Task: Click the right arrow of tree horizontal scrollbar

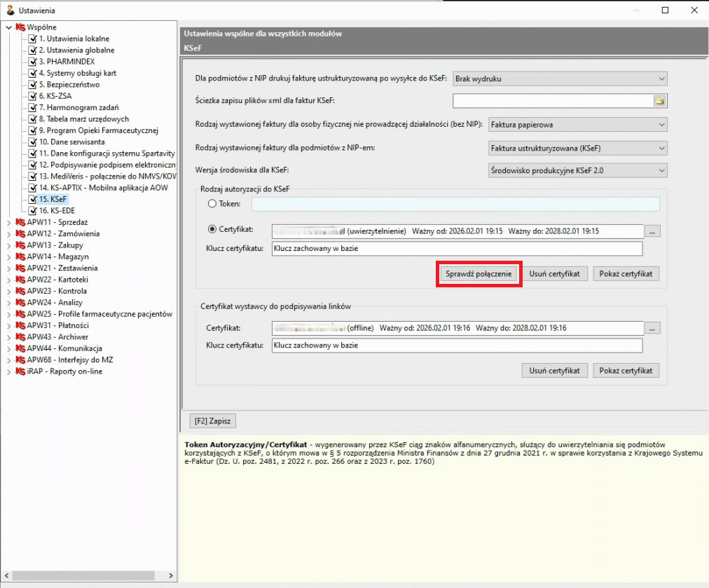Action: click(x=170, y=575)
